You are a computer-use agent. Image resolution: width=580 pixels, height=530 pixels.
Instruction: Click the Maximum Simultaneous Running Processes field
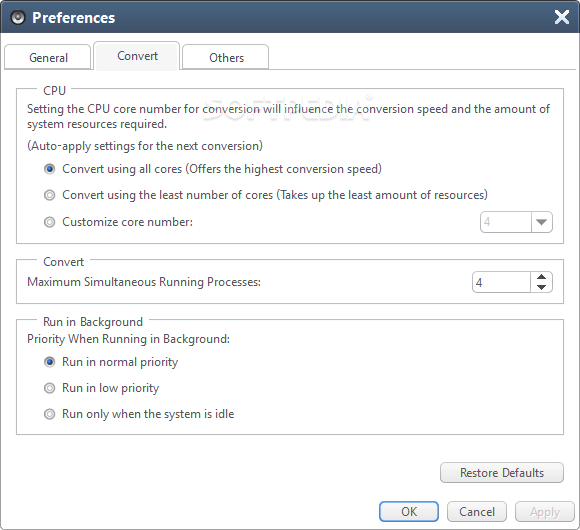(502, 282)
